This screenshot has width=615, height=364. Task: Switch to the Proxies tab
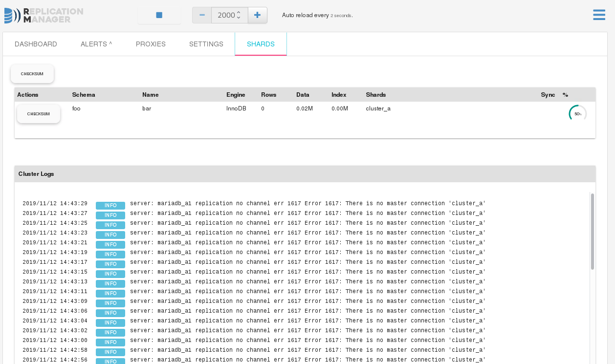pos(151,44)
